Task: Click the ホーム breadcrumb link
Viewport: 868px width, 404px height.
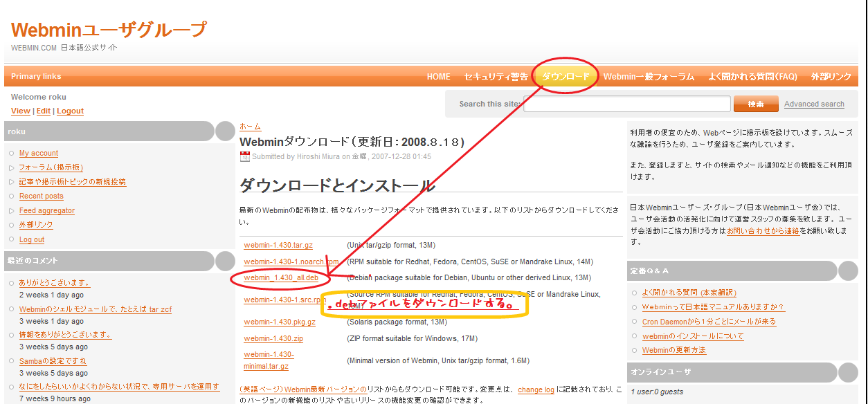Action: [250, 127]
